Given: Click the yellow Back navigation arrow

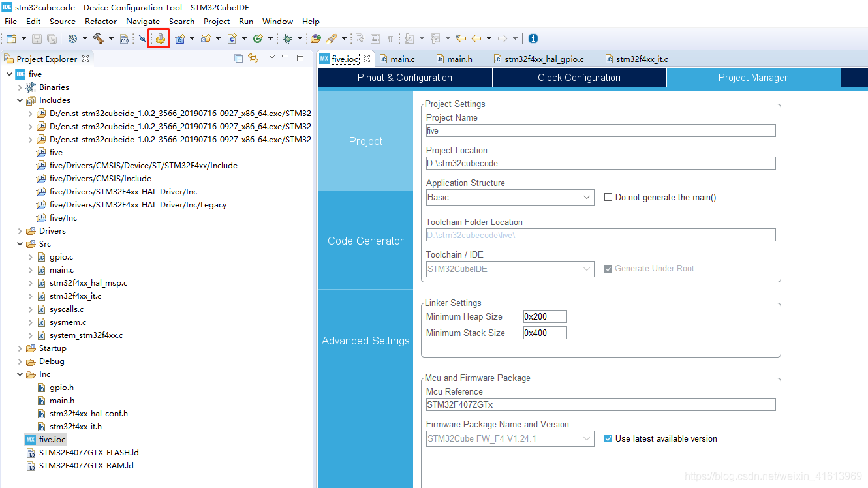Looking at the screenshot, I should coord(476,38).
